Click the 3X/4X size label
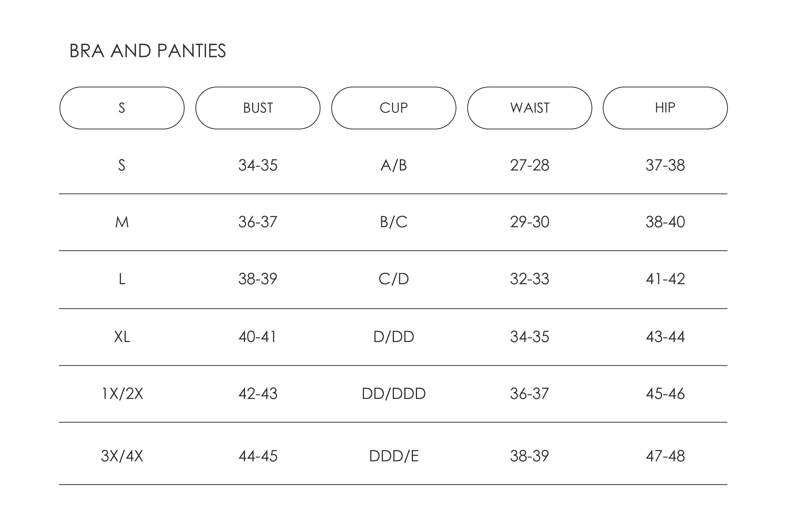Viewport: 799px width, 532px height. [x=122, y=456]
